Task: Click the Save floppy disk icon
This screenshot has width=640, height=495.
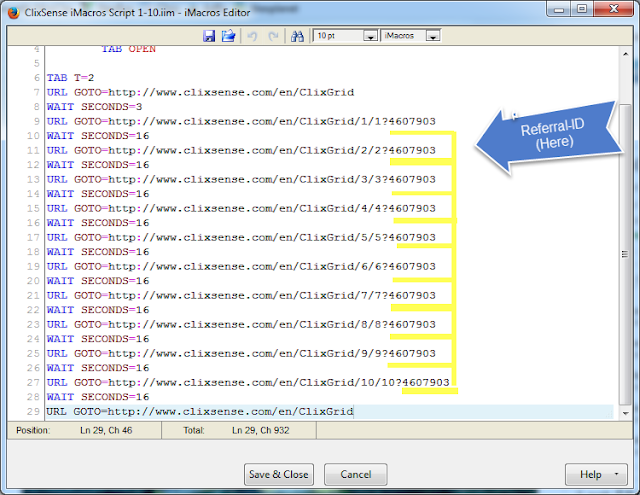Action: point(209,36)
